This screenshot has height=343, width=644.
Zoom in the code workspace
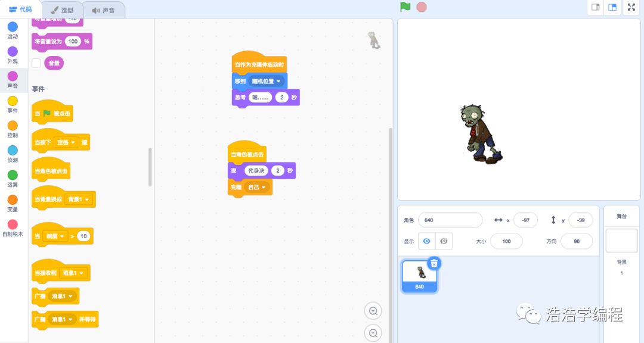373,311
